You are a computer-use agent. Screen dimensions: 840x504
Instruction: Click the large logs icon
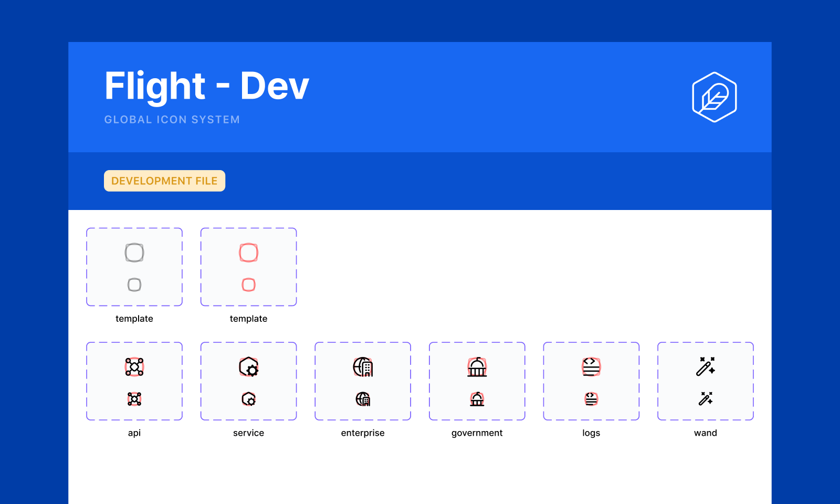point(591,367)
